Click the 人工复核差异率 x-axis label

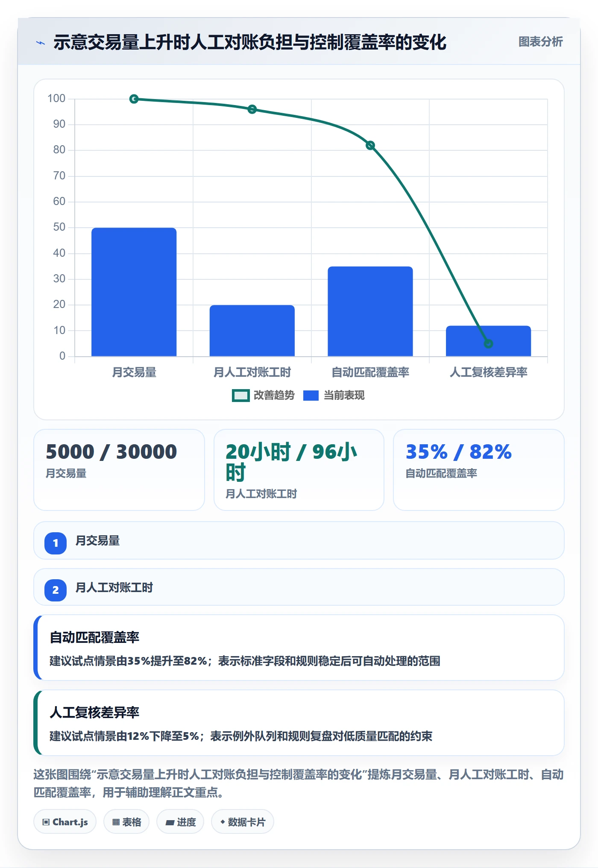488,372
